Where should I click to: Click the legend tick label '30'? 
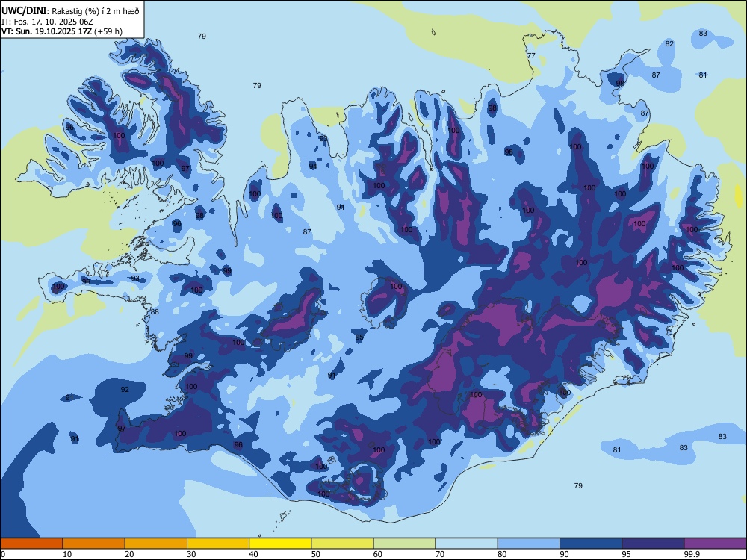coord(191,554)
